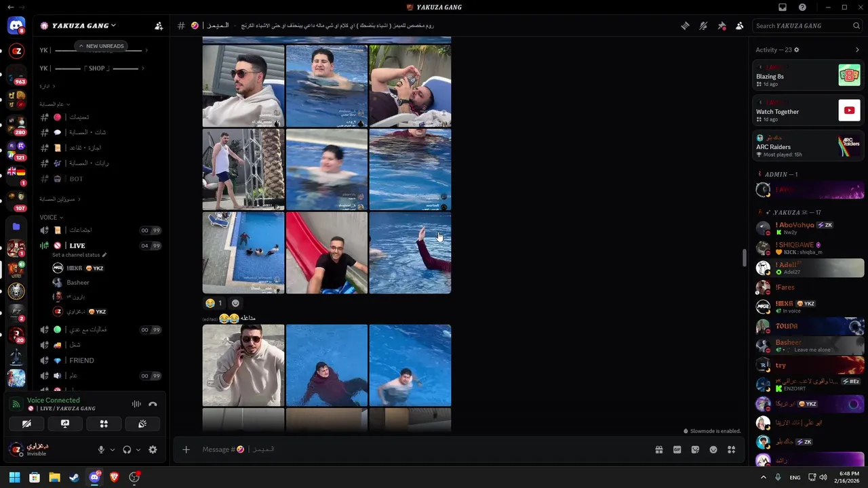Open member !Fares profile

point(808,287)
